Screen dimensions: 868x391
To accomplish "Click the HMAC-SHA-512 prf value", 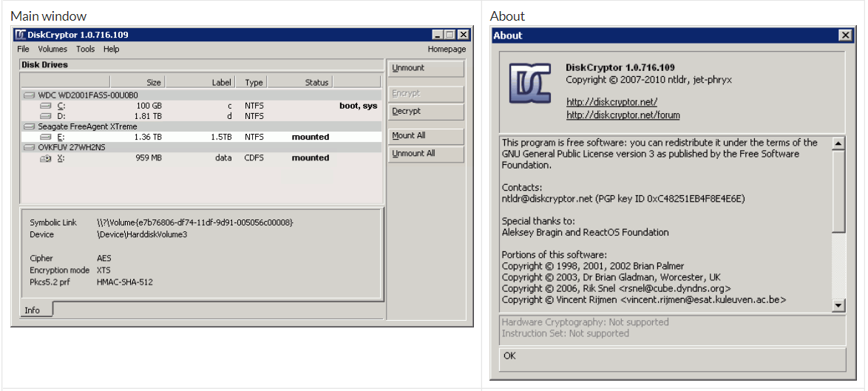I will (x=124, y=282).
